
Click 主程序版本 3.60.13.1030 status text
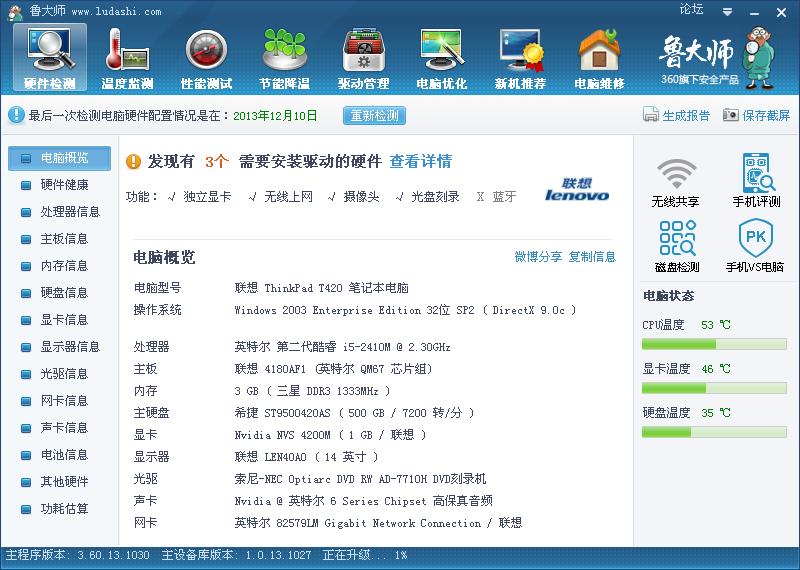pyautogui.click(x=78, y=555)
